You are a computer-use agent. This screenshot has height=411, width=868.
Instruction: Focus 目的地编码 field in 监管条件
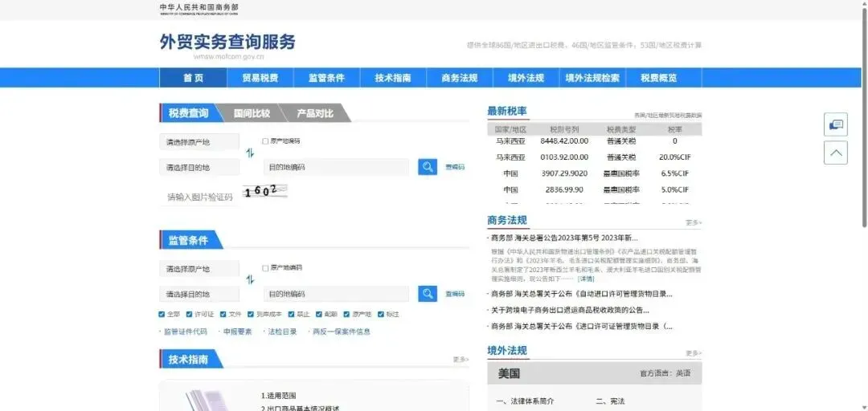click(336, 294)
